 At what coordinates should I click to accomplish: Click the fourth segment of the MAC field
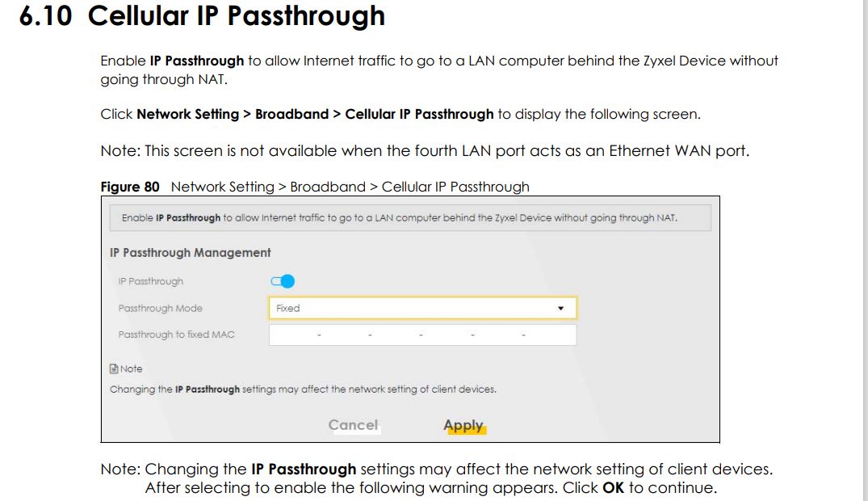(x=447, y=335)
